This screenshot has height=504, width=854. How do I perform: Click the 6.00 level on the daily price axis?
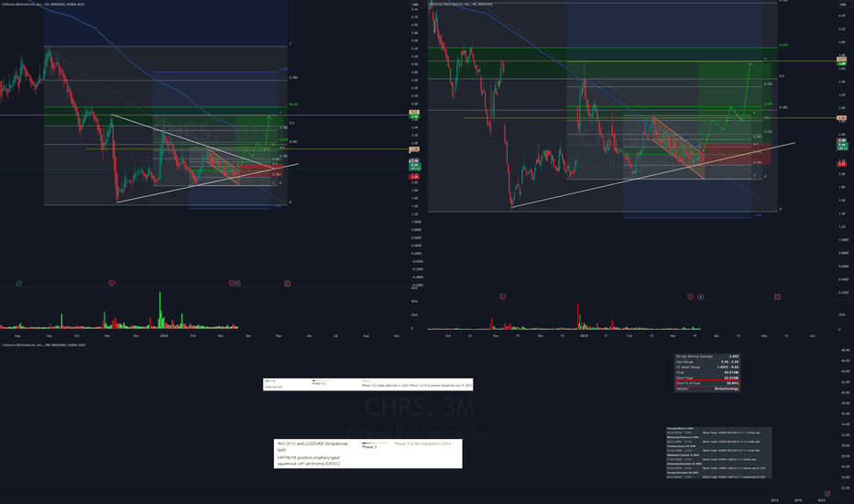click(415, 25)
